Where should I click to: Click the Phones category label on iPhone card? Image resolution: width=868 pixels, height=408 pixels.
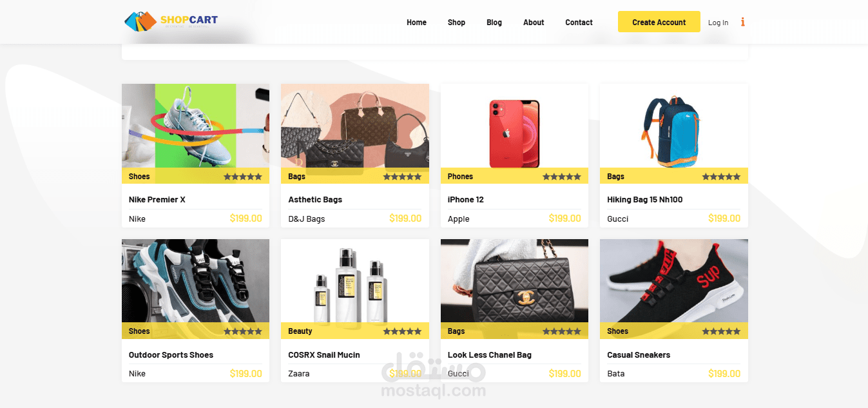pos(460,176)
